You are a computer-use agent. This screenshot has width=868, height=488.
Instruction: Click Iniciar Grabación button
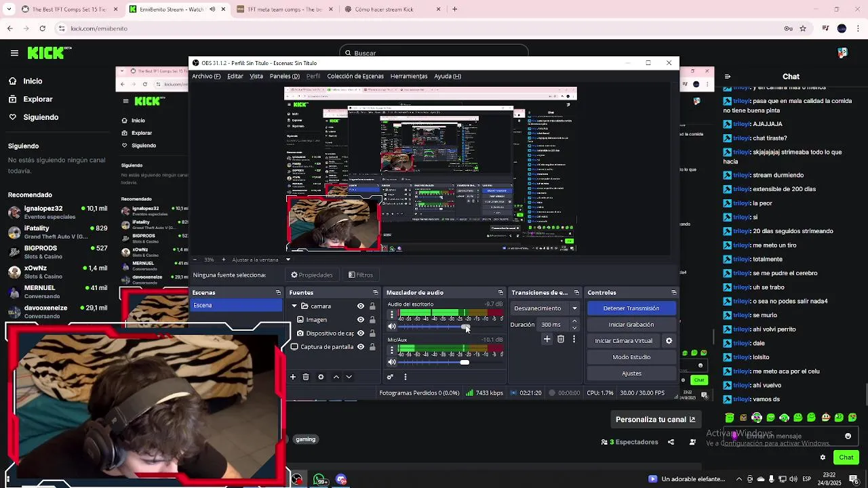631,325
